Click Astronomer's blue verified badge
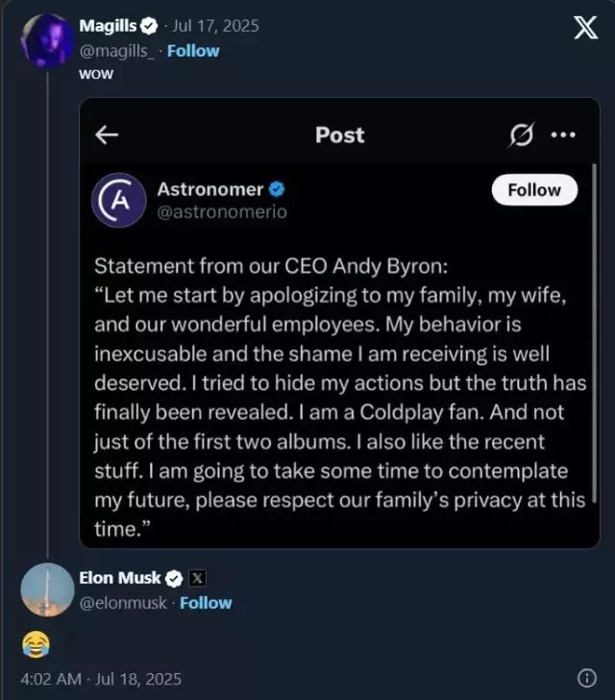 click(x=277, y=189)
